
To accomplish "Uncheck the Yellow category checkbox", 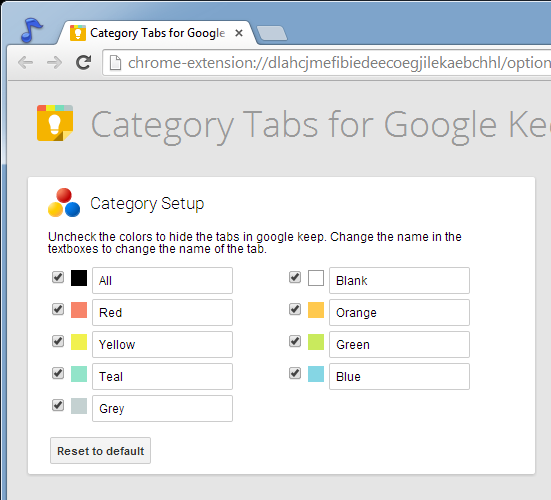I will [58, 341].
